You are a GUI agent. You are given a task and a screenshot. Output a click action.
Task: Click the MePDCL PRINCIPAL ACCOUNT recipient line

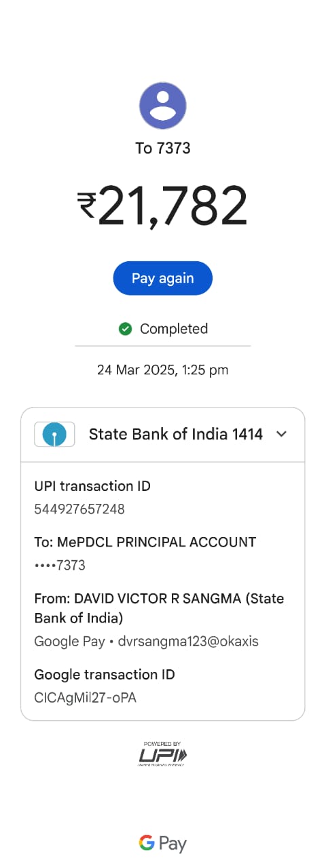(x=145, y=542)
